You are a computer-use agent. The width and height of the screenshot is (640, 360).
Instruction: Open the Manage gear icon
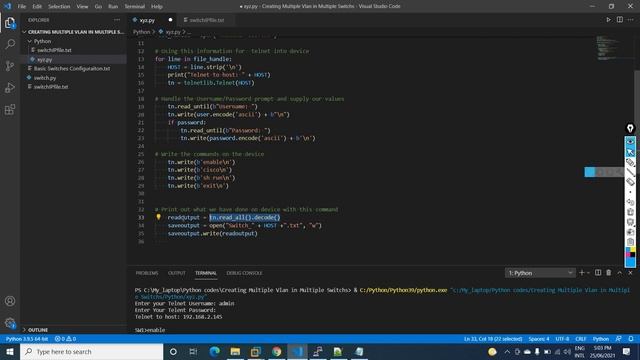(x=10, y=323)
